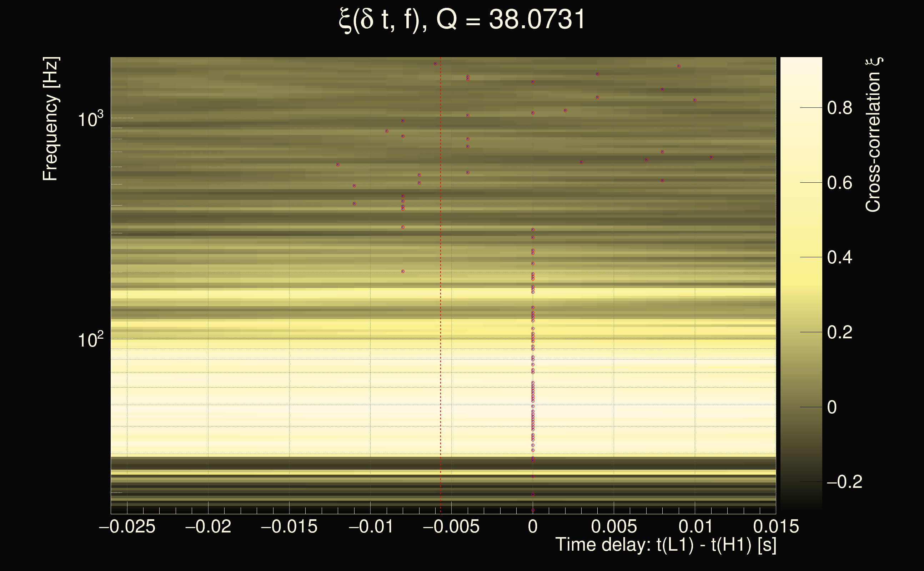Click the Frequency [Hz] y-axis label
Image resolution: width=924 pixels, height=571 pixels.
point(50,119)
